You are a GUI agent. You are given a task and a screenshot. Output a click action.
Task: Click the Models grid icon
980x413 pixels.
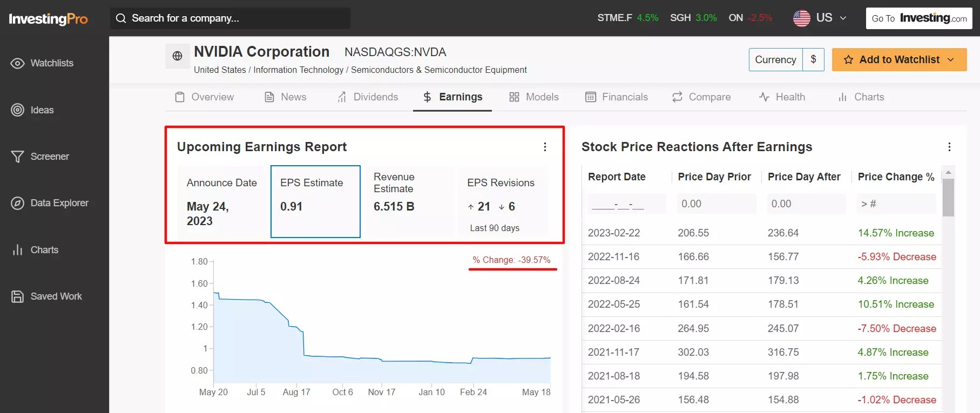514,97
